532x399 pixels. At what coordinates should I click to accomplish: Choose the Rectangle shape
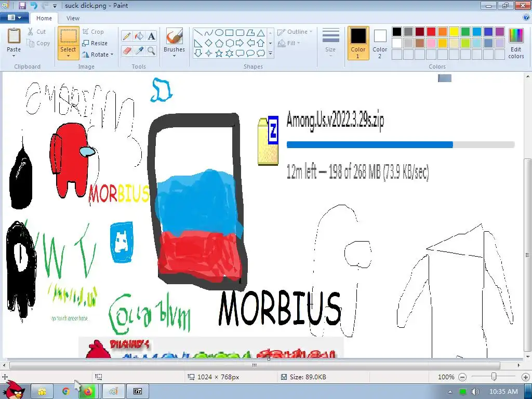click(x=229, y=33)
